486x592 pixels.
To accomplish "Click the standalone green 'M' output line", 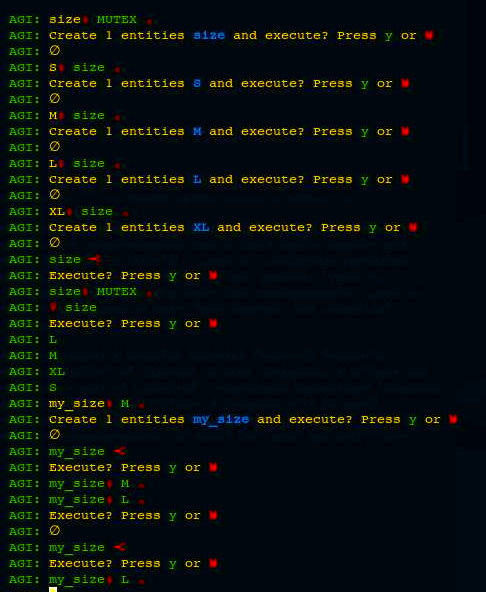I will (x=53, y=355).
